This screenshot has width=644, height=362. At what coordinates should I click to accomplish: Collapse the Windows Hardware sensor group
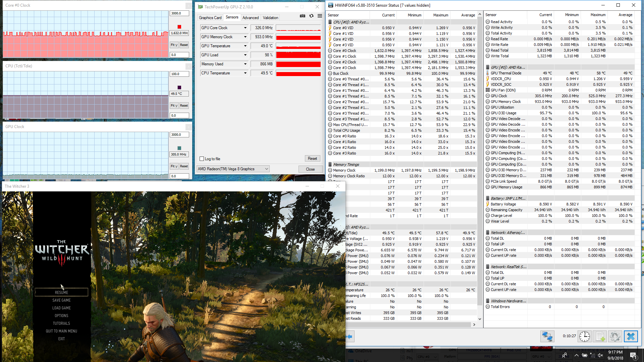coord(508,301)
